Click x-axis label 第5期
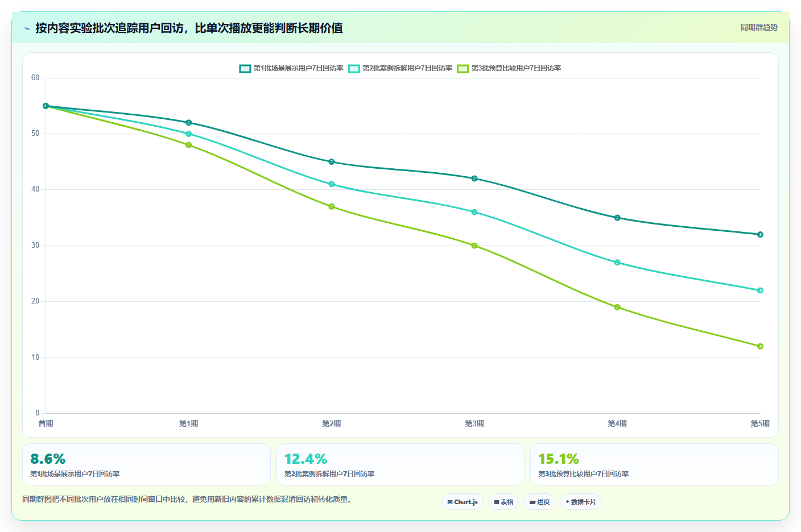 click(x=760, y=424)
